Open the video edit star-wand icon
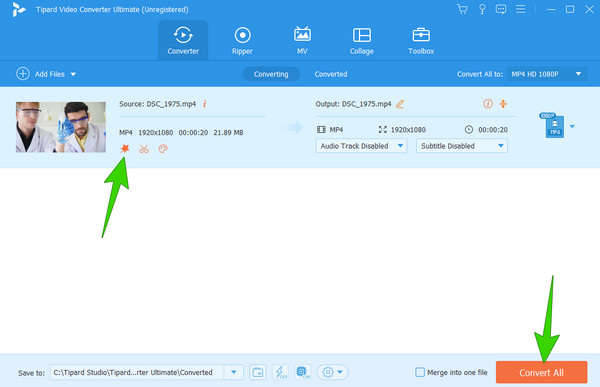 point(125,149)
